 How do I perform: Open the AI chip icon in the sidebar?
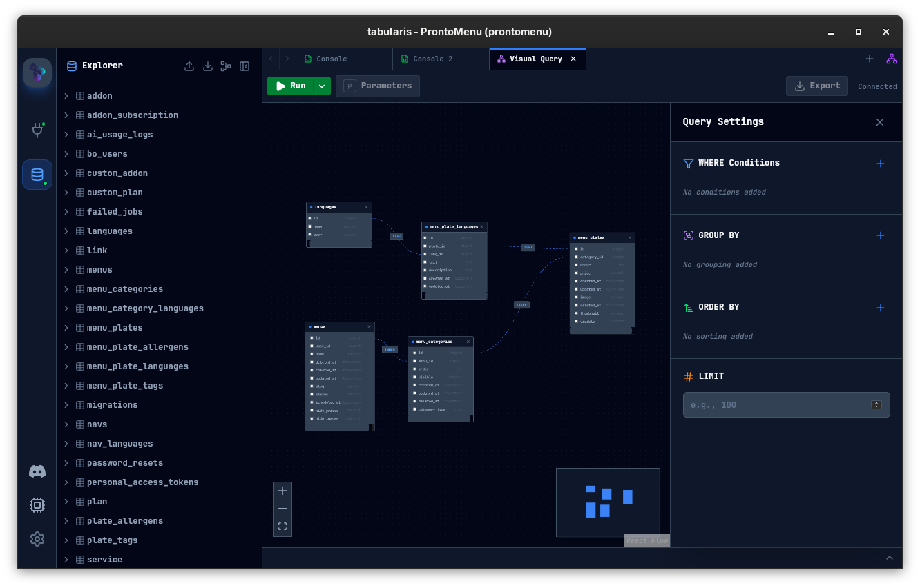[x=37, y=505]
